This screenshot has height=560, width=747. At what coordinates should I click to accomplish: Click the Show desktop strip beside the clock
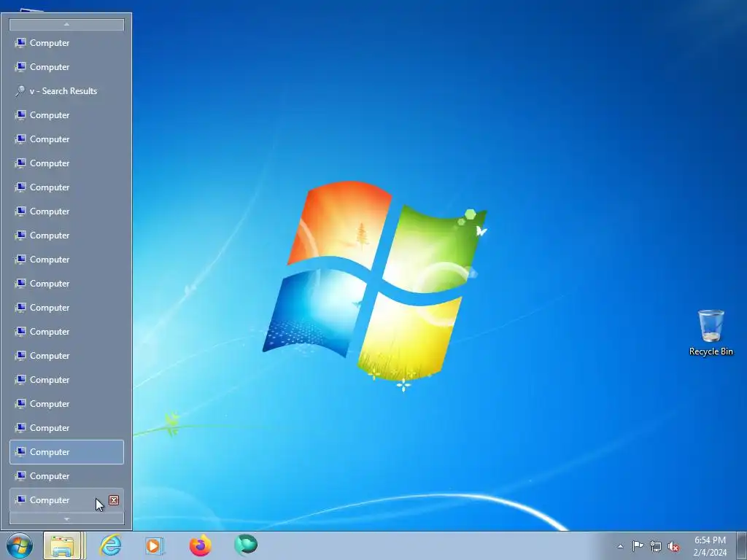741,545
